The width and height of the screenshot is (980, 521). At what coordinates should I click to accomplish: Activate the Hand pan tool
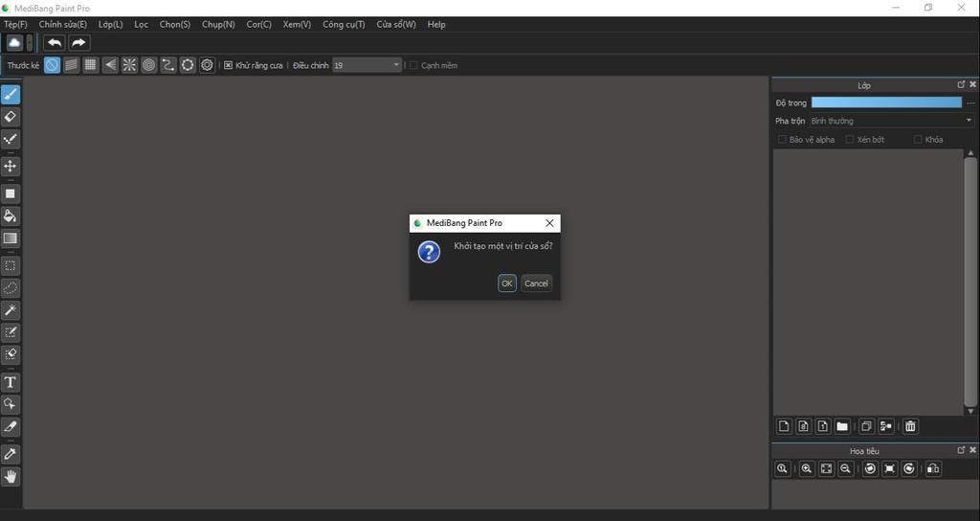point(10,477)
